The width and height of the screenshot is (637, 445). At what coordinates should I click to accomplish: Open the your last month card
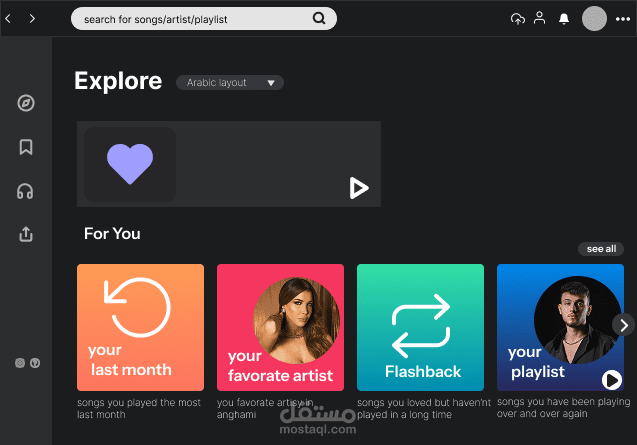(141, 328)
